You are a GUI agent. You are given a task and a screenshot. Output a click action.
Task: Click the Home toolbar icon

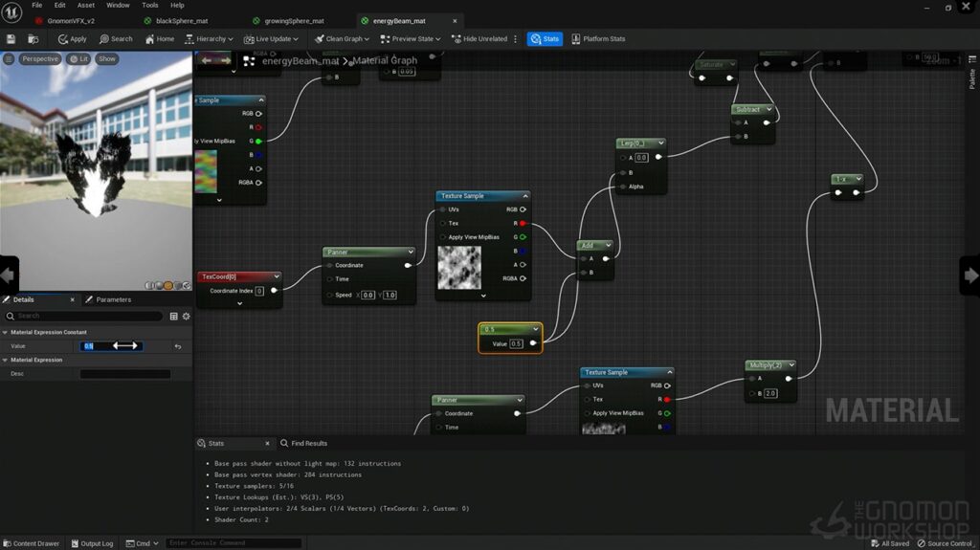pos(160,39)
